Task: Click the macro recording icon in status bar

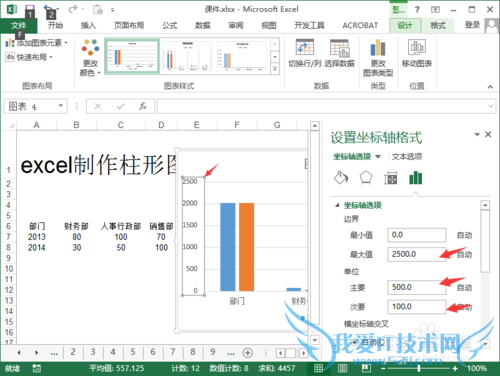Action: coord(36,368)
